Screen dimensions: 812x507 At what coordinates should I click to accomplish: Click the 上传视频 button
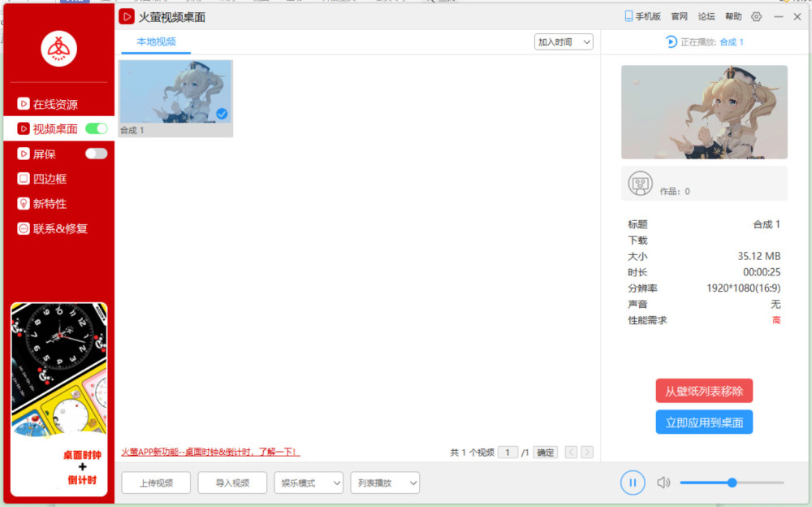pyautogui.click(x=156, y=483)
